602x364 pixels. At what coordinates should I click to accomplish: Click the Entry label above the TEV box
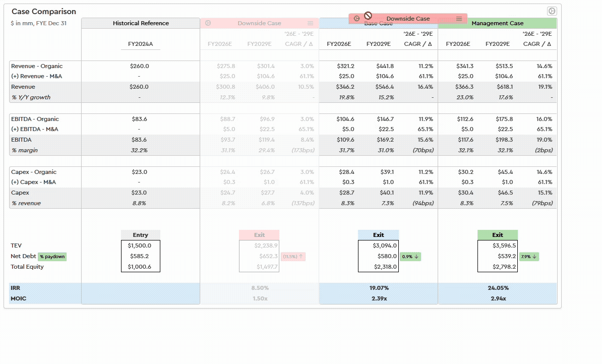click(x=140, y=235)
